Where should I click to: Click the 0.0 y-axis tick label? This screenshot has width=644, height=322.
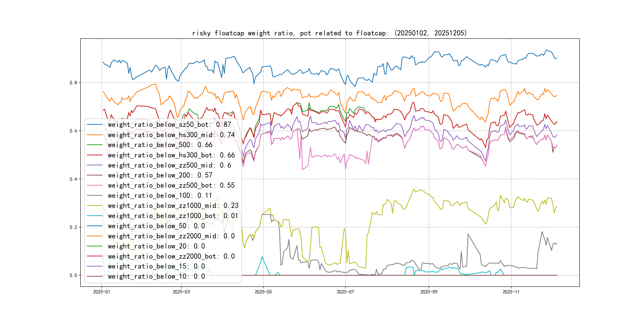(x=73, y=275)
